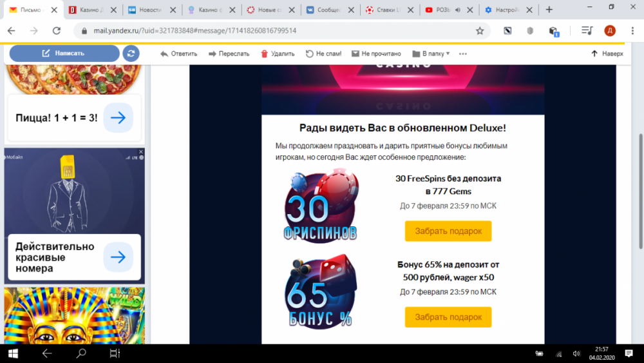This screenshot has height=363, width=644.
Task: Reply using the Ответить arrow icon
Action: coord(178,54)
